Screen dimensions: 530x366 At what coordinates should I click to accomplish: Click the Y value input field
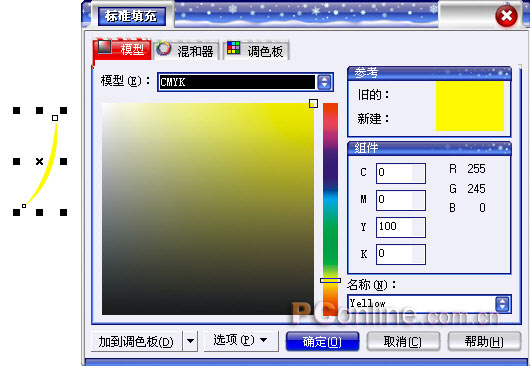[x=401, y=227]
